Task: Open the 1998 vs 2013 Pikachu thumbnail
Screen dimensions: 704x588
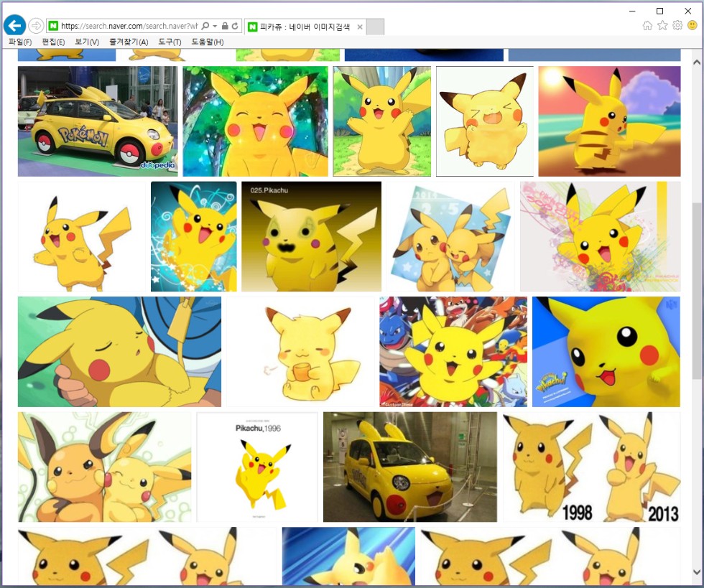Action: point(591,467)
